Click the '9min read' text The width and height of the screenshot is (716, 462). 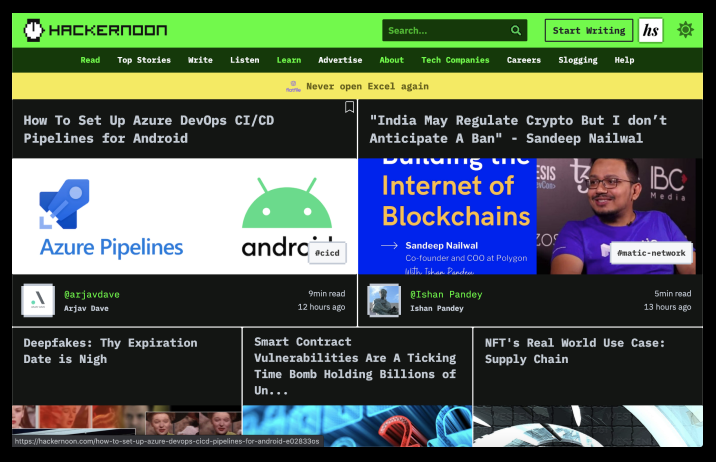pos(326,294)
